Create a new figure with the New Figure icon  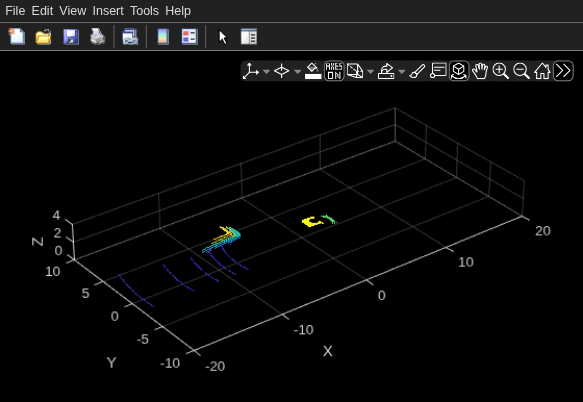click(16, 36)
